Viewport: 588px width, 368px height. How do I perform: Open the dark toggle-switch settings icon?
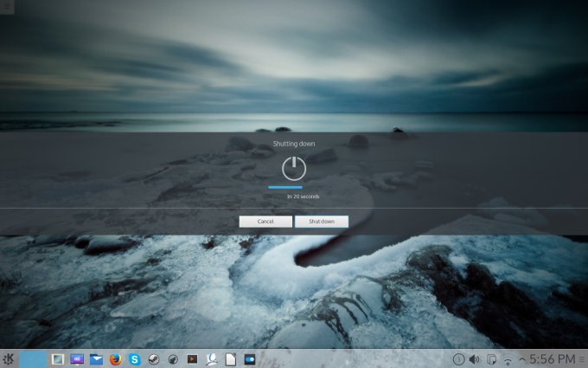point(250,359)
